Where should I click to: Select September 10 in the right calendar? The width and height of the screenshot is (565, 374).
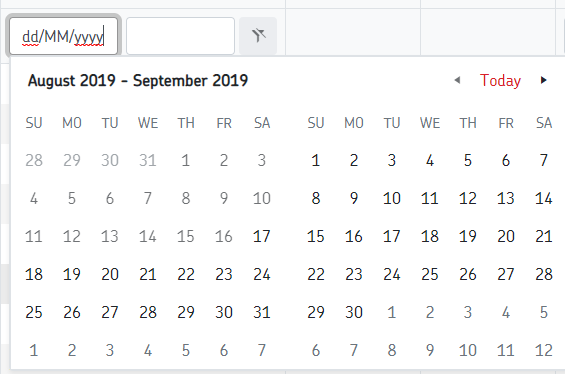click(x=392, y=198)
